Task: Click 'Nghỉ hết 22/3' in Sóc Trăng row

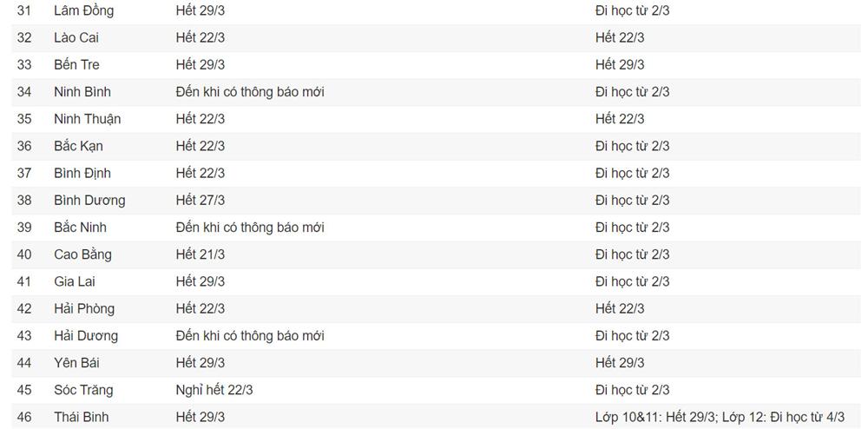Action: click(214, 390)
